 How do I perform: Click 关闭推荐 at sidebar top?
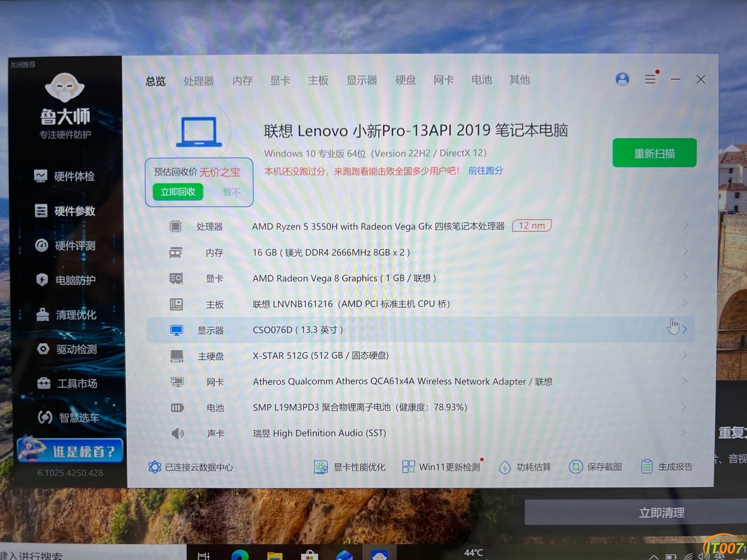[23, 65]
